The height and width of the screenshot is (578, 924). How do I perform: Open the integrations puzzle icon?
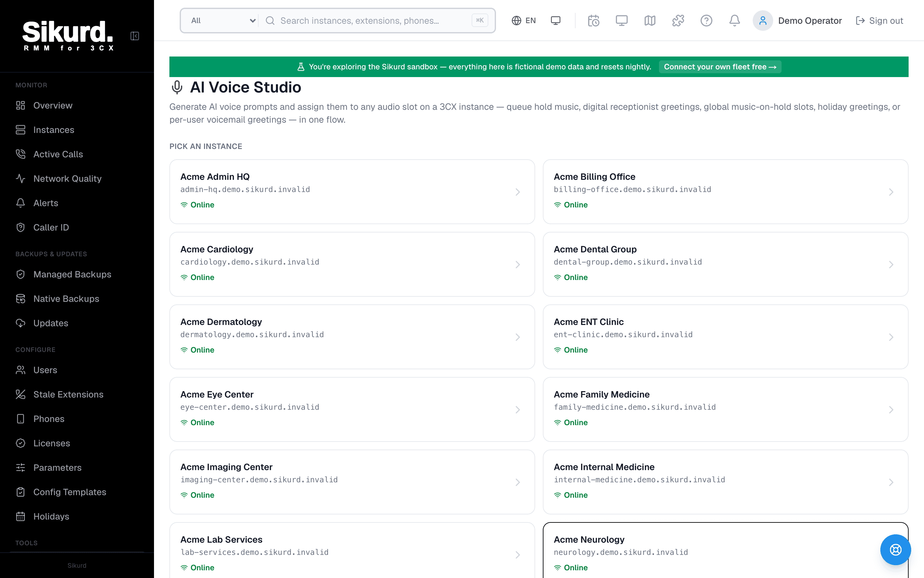(678, 21)
